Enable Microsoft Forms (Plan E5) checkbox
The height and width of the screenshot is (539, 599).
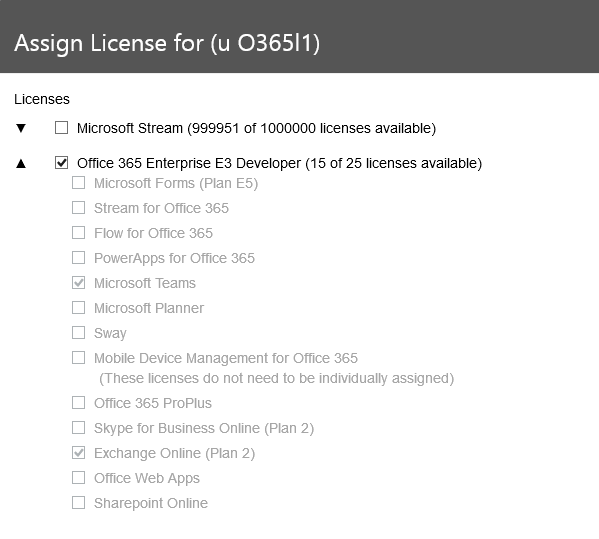79,183
